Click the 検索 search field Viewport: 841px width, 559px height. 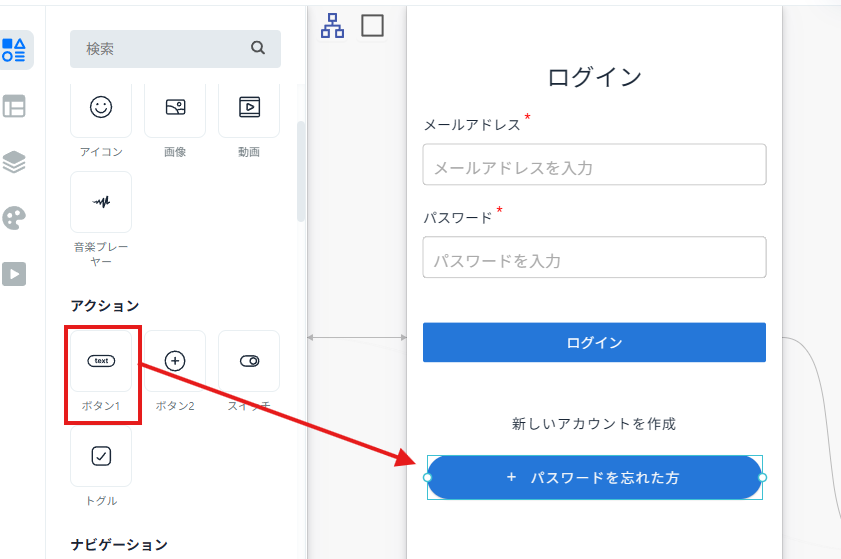click(175, 49)
